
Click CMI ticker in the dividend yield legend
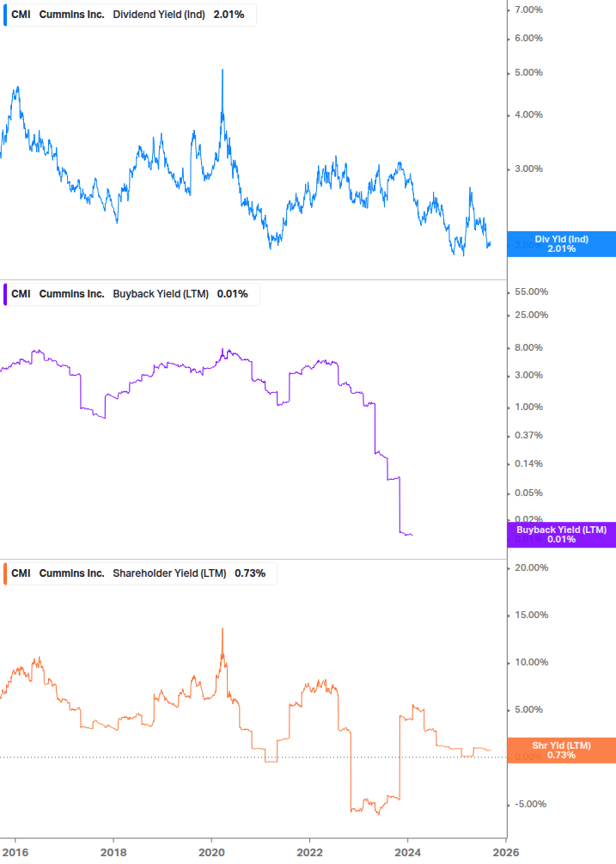tap(21, 15)
